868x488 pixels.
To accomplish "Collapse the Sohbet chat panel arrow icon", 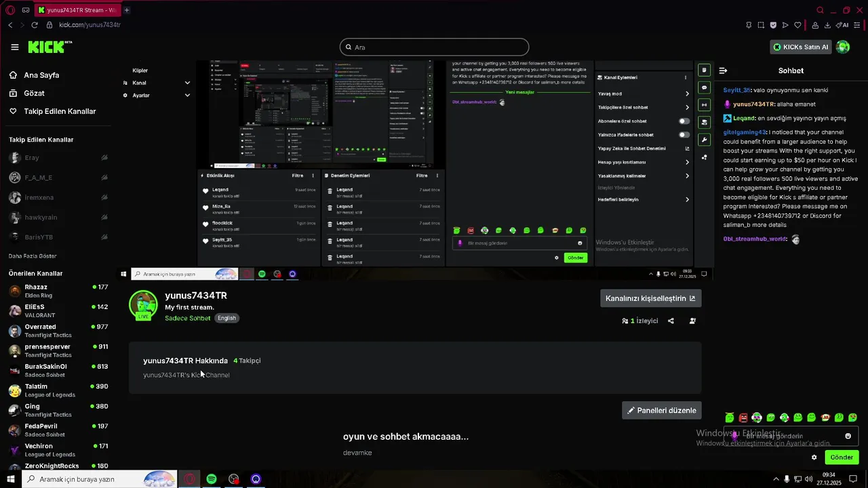I will [x=723, y=70].
